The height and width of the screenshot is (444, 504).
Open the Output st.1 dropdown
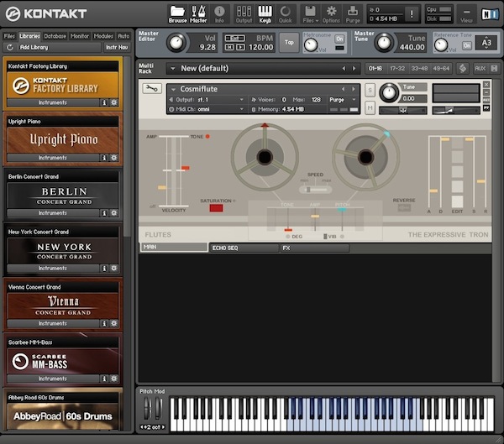click(207, 100)
